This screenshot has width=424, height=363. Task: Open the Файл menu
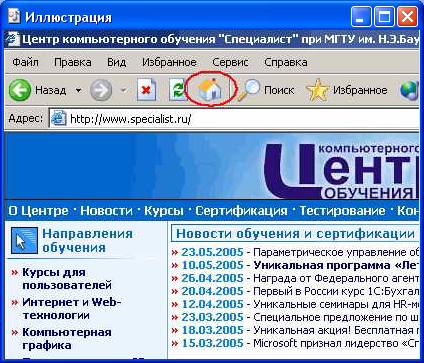[25, 62]
